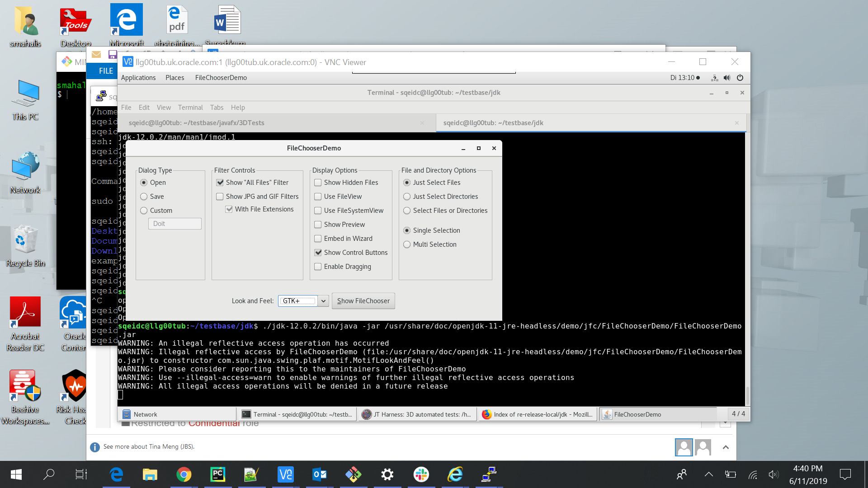This screenshot has height=488, width=868.
Task: Launch Slack from Windows taskbar
Action: 421,474
